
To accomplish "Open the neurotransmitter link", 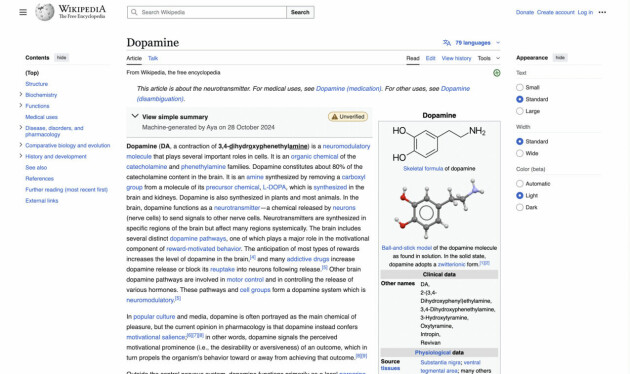I will tap(237, 208).
